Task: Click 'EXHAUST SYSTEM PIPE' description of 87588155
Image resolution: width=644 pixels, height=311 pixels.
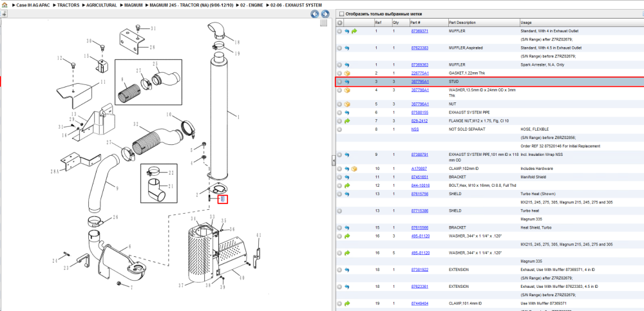Action: [469, 113]
